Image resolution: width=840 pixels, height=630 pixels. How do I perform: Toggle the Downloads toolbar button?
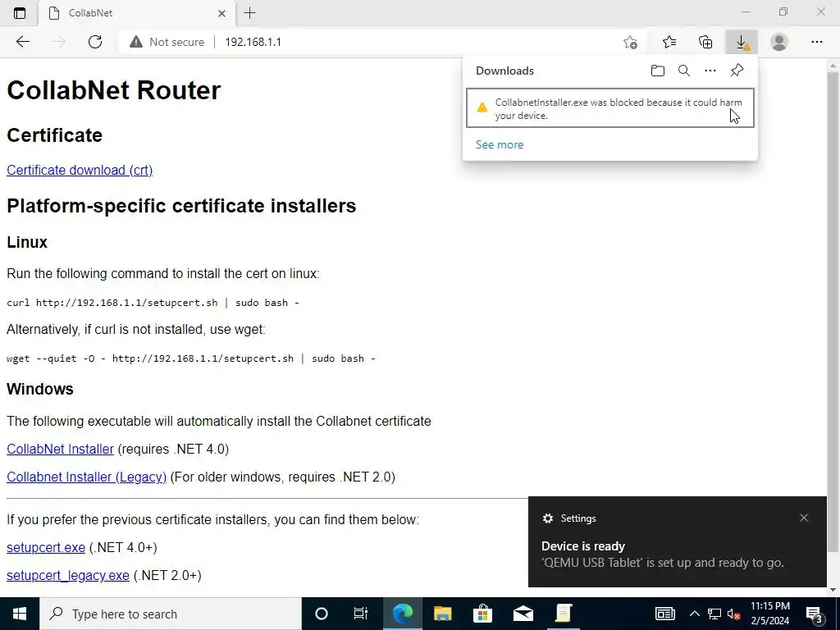[742, 42]
